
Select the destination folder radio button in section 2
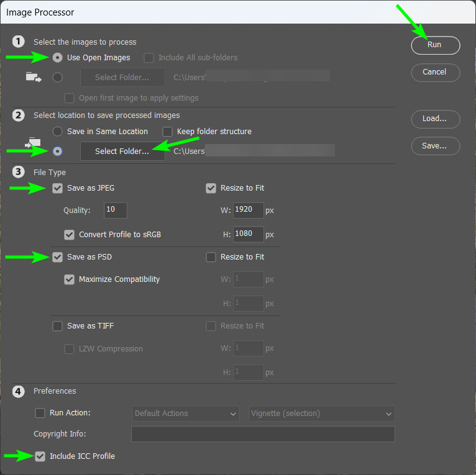(57, 151)
